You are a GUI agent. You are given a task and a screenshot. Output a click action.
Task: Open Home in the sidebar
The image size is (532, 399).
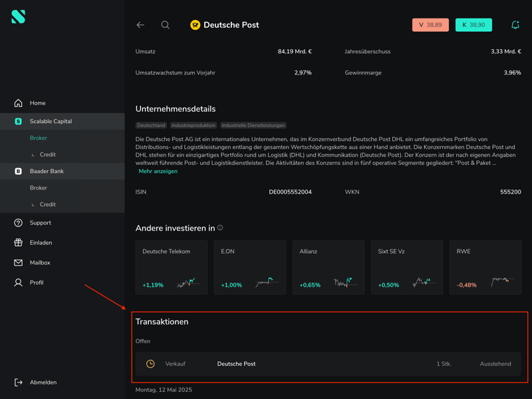[x=38, y=103]
